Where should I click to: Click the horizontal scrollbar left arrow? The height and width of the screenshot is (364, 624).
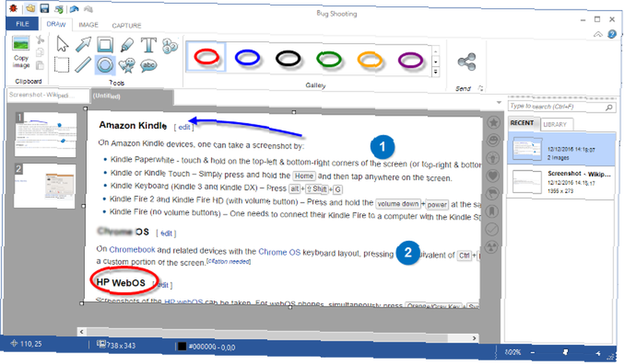click(x=82, y=332)
